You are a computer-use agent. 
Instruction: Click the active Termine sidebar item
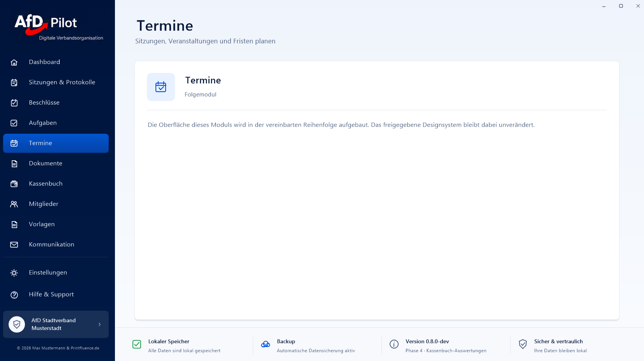[56, 143]
